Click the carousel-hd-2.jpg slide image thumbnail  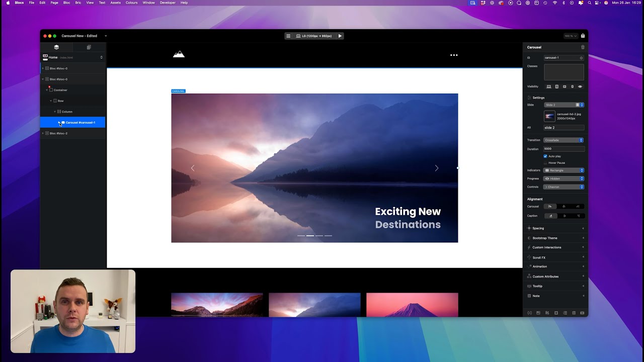[549, 116]
